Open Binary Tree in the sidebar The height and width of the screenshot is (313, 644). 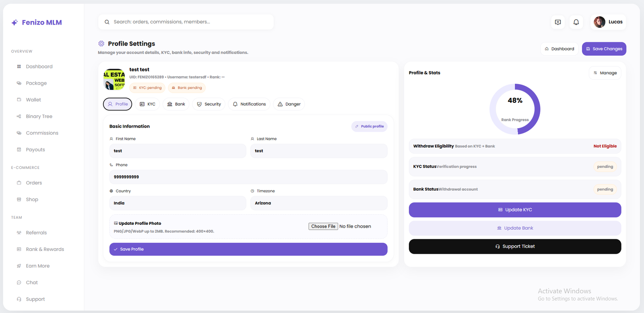[x=39, y=116]
